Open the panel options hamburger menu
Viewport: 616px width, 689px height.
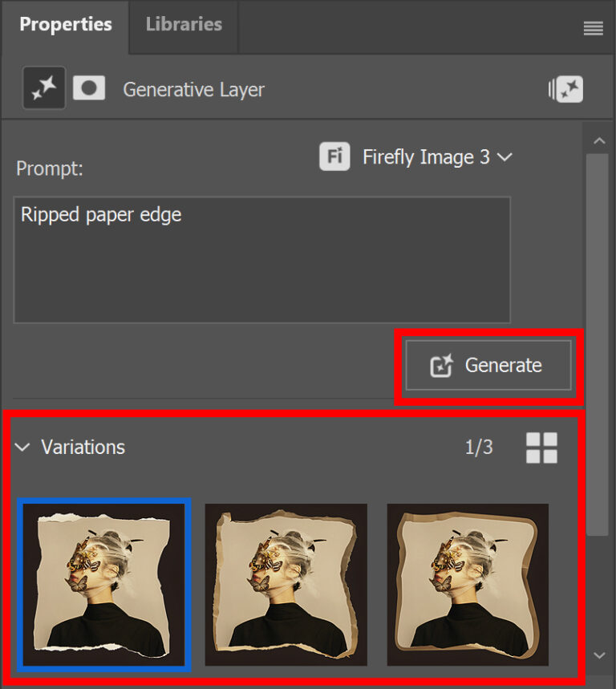[x=594, y=28]
